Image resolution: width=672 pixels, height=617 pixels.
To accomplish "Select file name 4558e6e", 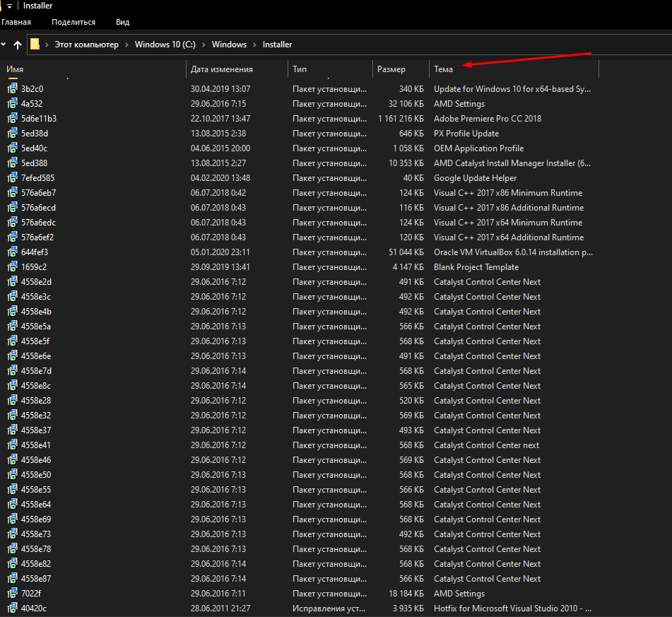I will coord(36,356).
